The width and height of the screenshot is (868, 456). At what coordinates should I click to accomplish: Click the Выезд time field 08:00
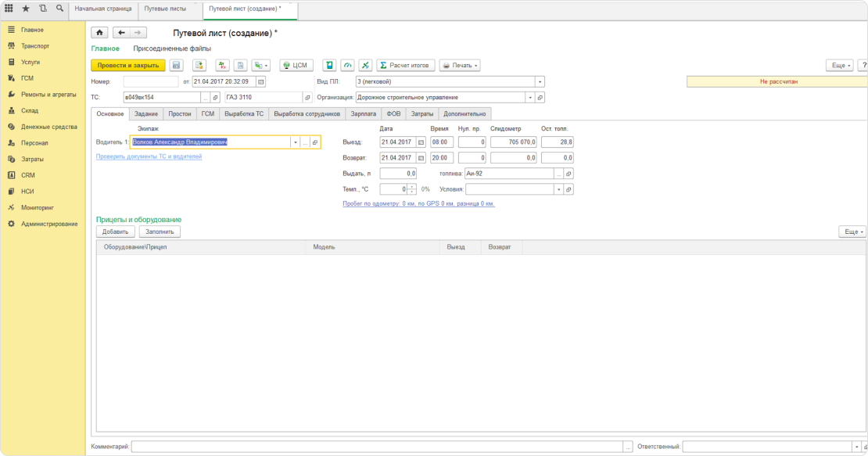[x=442, y=142]
